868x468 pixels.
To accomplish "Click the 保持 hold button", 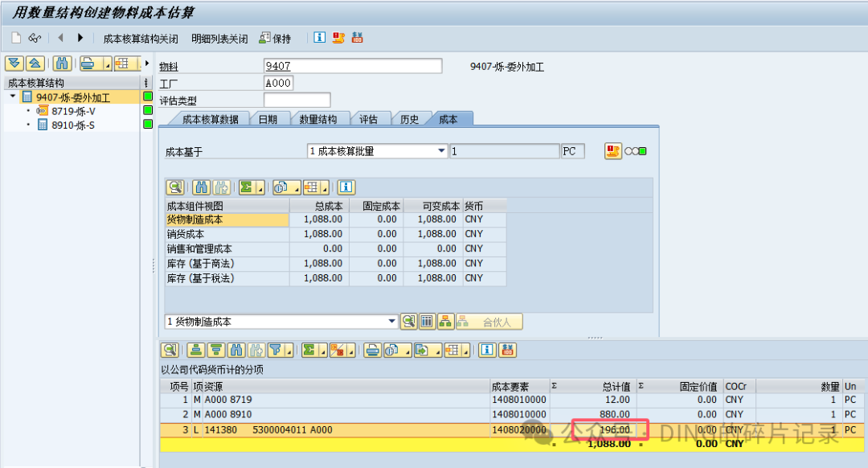I will pyautogui.click(x=276, y=39).
